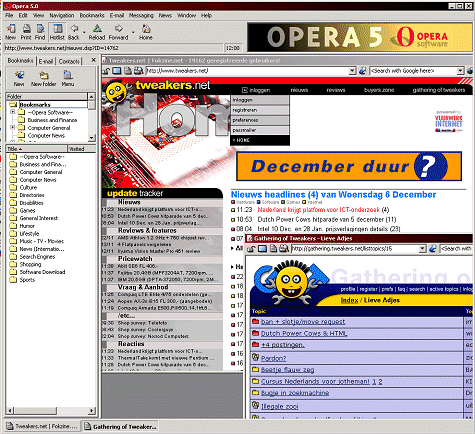Open the buyers zone nav link
Viewport: 475px width, 434px height.
[379, 90]
